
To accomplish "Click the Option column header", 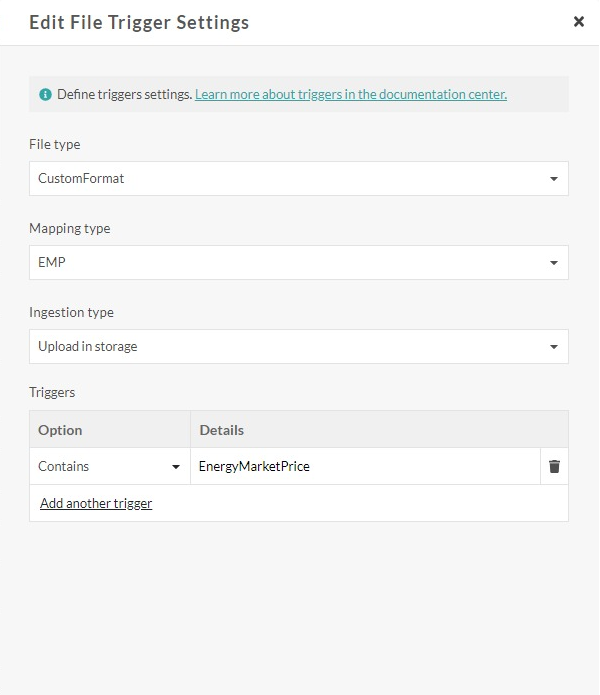I will 60,430.
